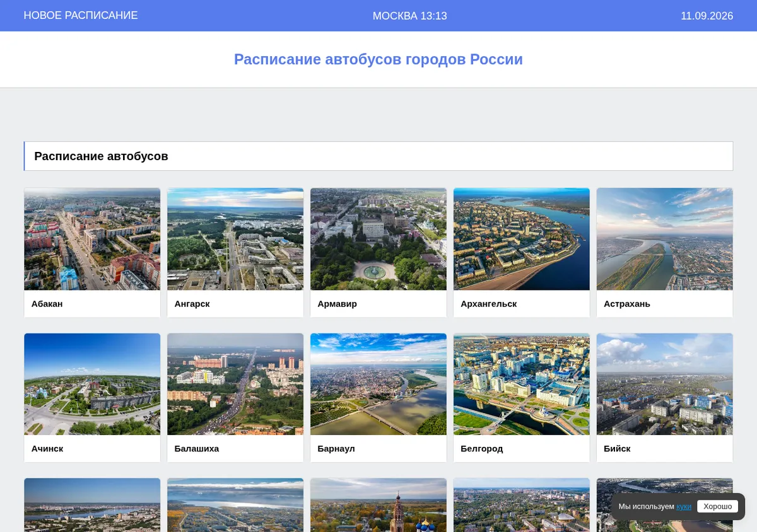Viewport: 757px width, 532px height.
Task: Click the Барнаул city name link
Action: (x=336, y=449)
